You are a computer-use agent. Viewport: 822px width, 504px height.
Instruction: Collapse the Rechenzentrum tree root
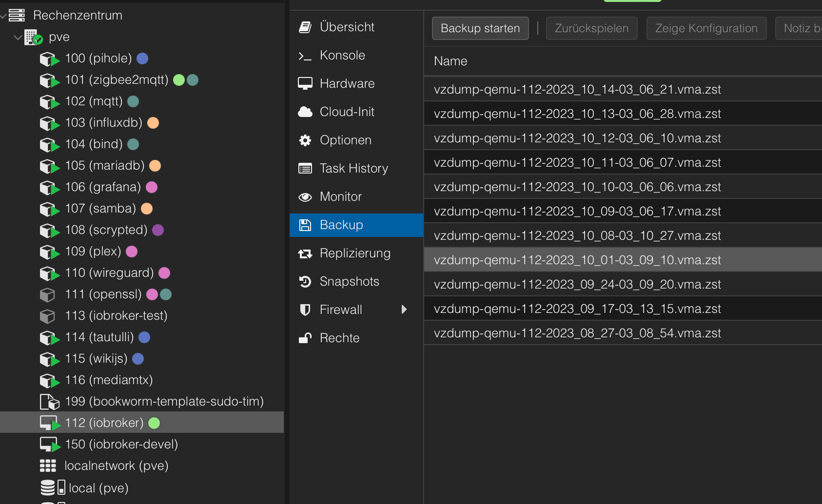pyautogui.click(x=3, y=16)
